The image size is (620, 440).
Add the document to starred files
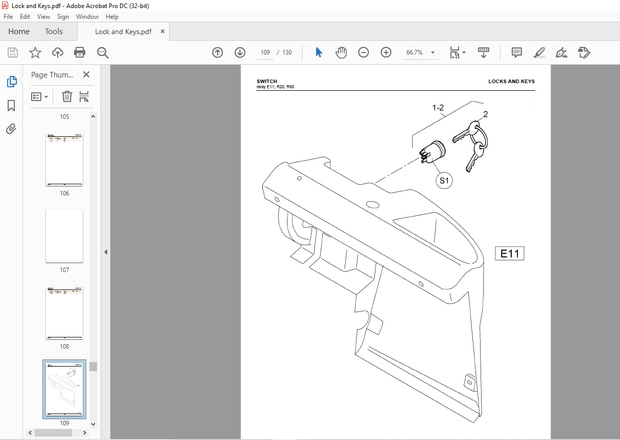(35, 53)
